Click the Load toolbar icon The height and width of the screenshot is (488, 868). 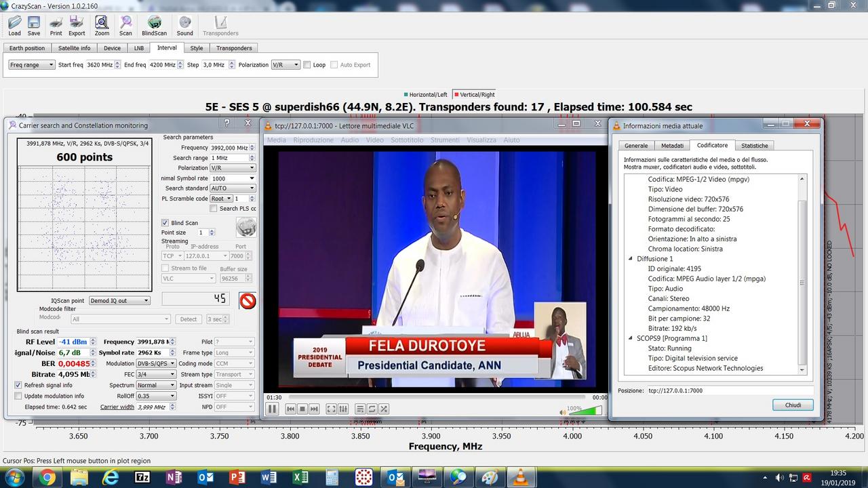pyautogui.click(x=14, y=26)
